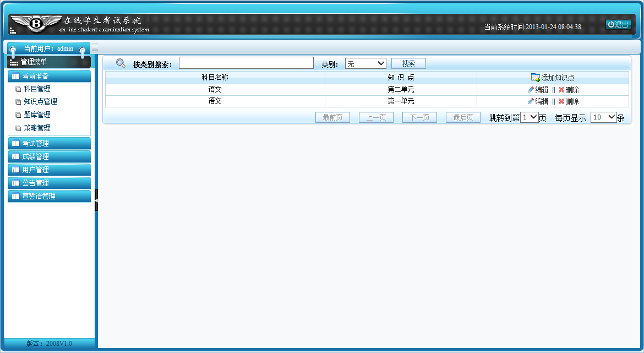Expand the 用户管理 menu section
Image resolution: width=644 pixels, height=353 pixels.
coord(49,170)
